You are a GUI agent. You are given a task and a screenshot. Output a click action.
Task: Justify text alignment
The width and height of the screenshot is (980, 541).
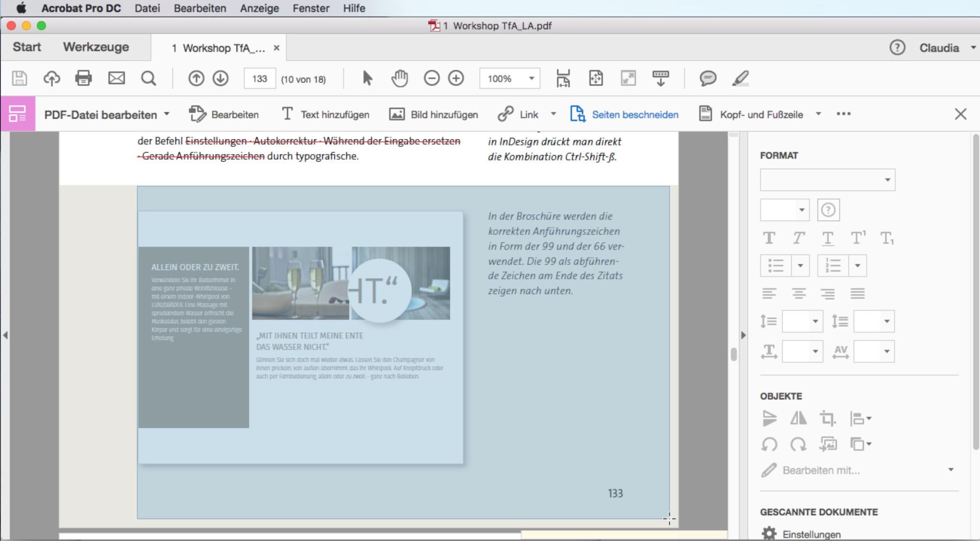pos(857,293)
